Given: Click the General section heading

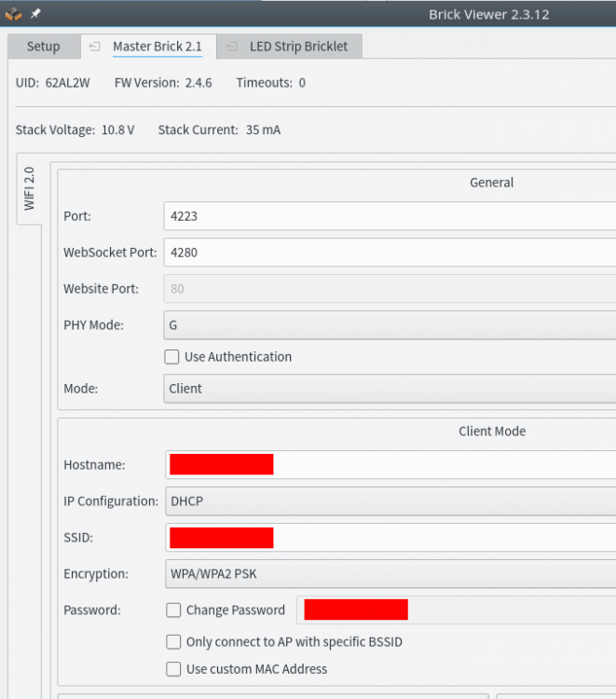Looking at the screenshot, I should (x=492, y=183).
